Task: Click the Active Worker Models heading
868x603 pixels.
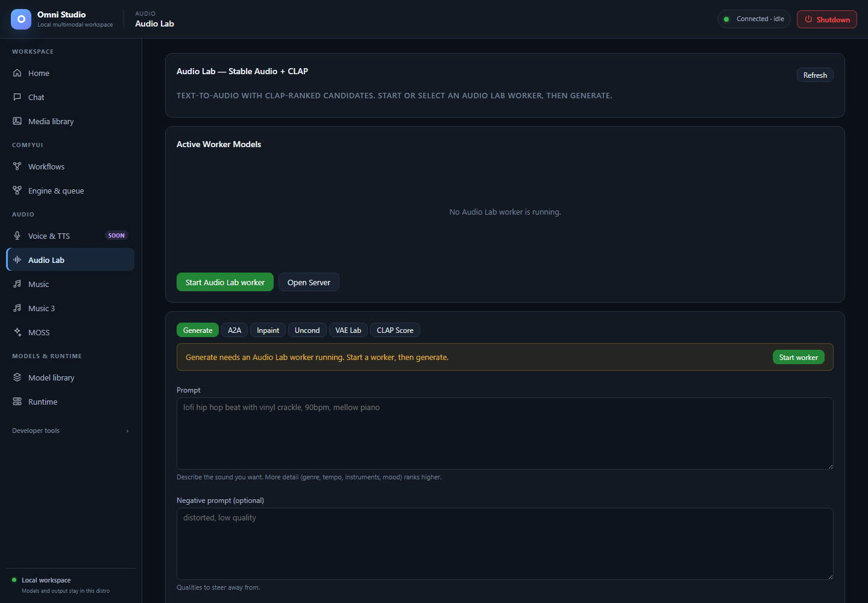Action: click(219, 144)
